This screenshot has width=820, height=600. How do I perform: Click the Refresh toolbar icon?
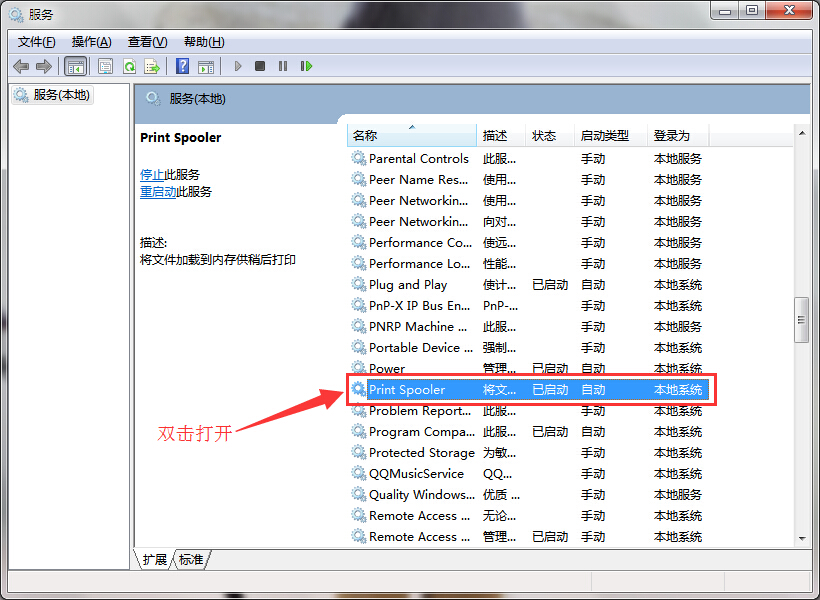[129, 66]
